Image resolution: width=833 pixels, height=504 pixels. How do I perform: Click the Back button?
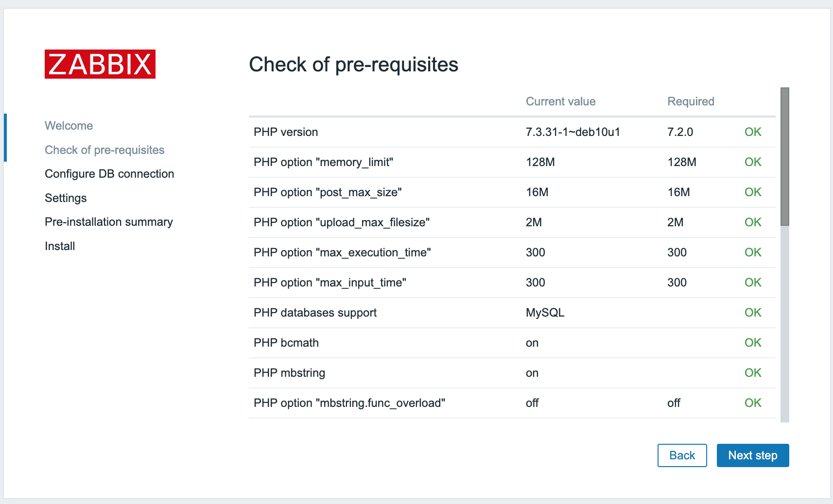pos(682,455)
